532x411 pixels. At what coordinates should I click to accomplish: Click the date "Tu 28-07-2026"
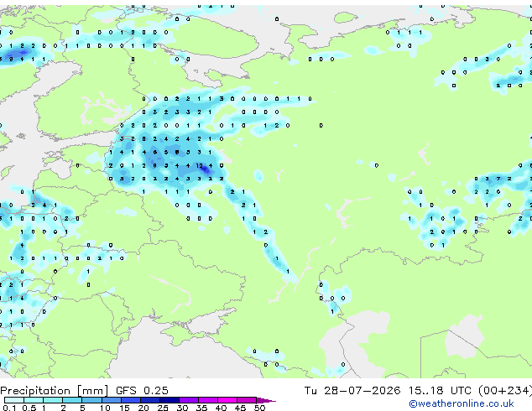pos(352,390)
